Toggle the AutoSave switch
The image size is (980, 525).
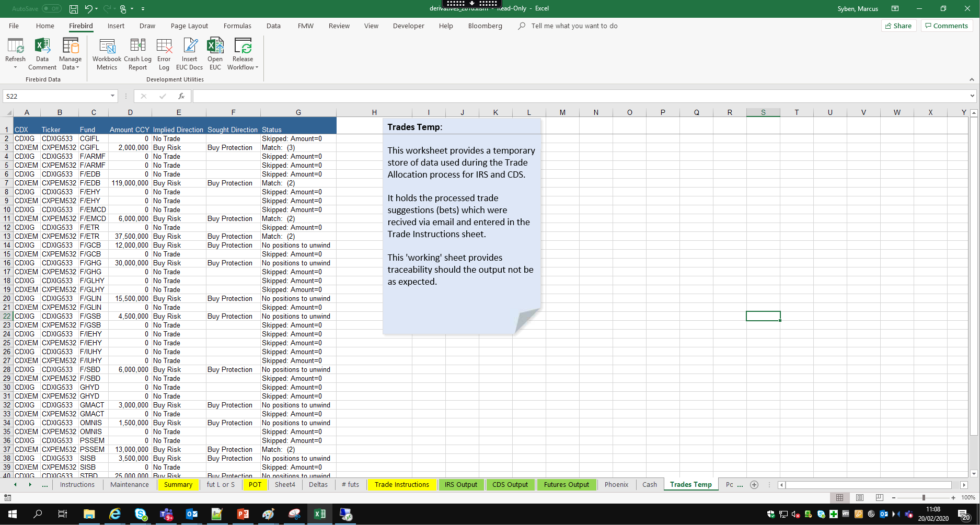pyautogui.click(x=51, y=9)
